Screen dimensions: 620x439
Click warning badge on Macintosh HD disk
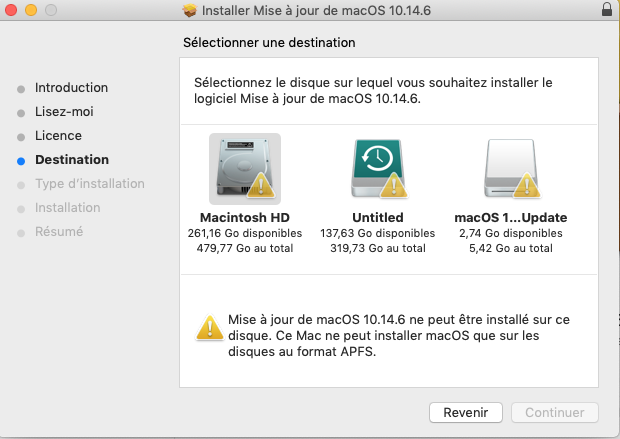point(262,186)
